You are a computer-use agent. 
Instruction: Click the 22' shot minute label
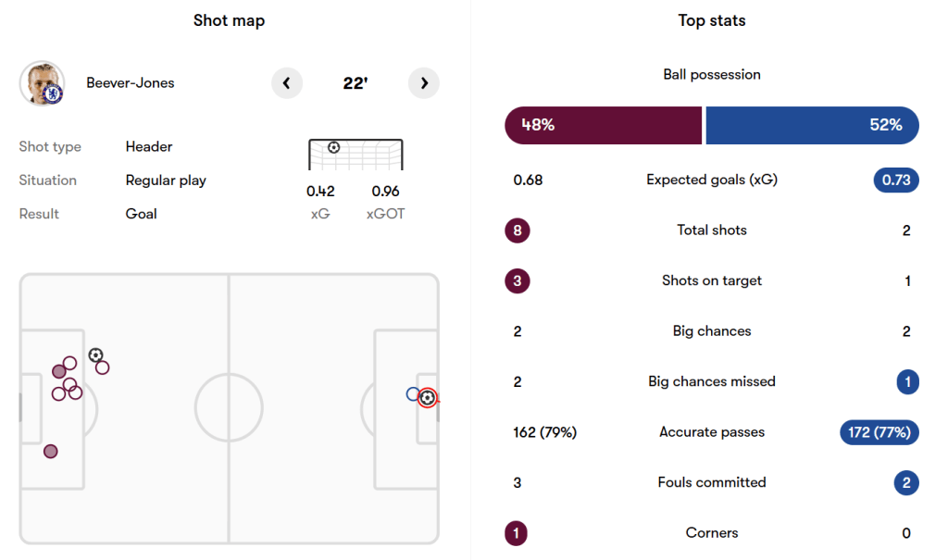point(355,83)
